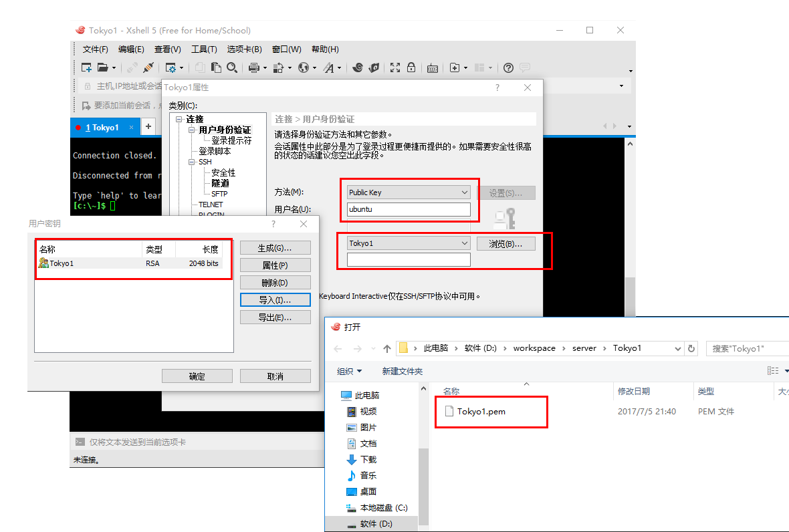The image size is (789, 532).
Task: Collapse the SSH tree node
Action: pyautogui.click(x=191, y=162)
